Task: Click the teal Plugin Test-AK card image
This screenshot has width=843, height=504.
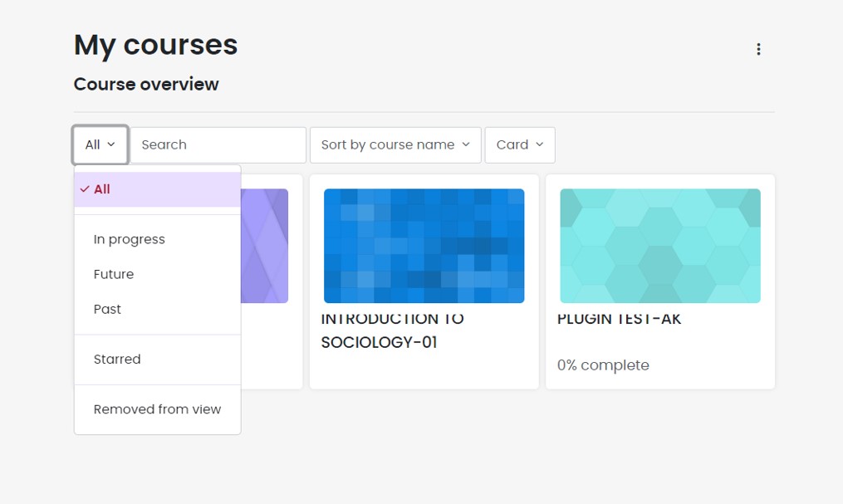Action: 659,245
